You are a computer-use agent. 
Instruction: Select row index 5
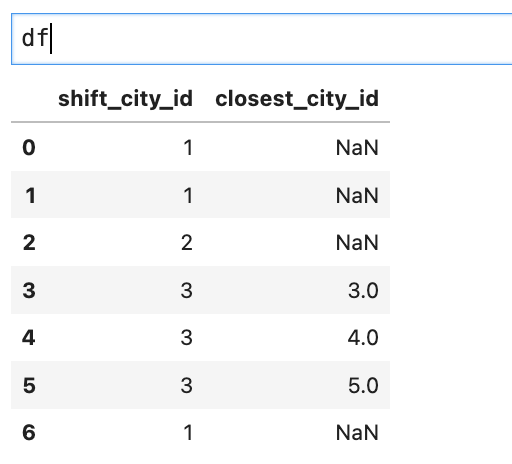click(29, 385)
